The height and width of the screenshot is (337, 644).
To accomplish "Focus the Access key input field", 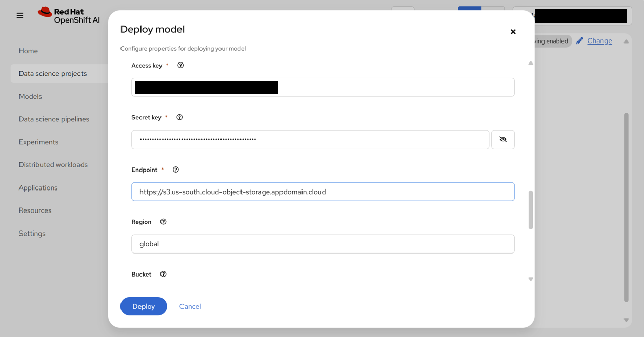I will (x=323, y=87).
